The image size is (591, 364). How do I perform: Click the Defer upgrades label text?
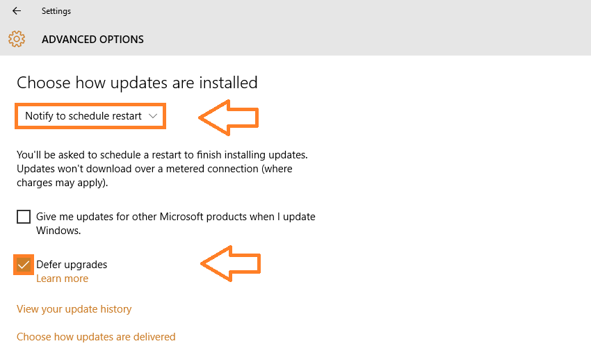(x=72, y=265)
